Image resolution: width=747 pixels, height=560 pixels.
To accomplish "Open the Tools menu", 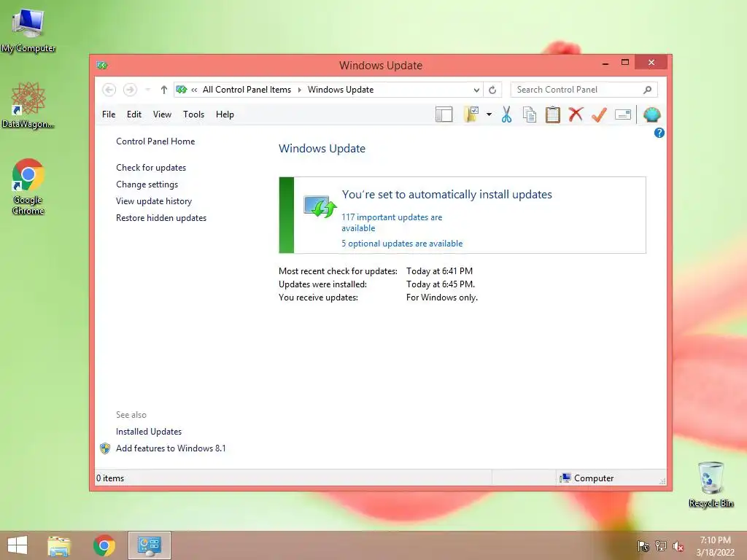I will [x=193, y=114].
